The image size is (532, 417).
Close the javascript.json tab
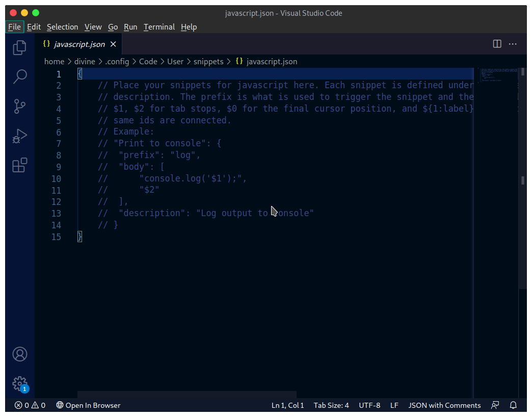(x=113, y=44)
